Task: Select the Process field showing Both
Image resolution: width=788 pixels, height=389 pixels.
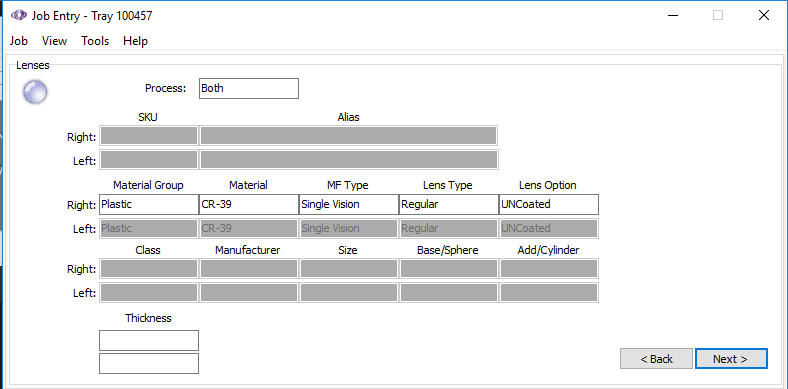Action: tap(249, 88)
